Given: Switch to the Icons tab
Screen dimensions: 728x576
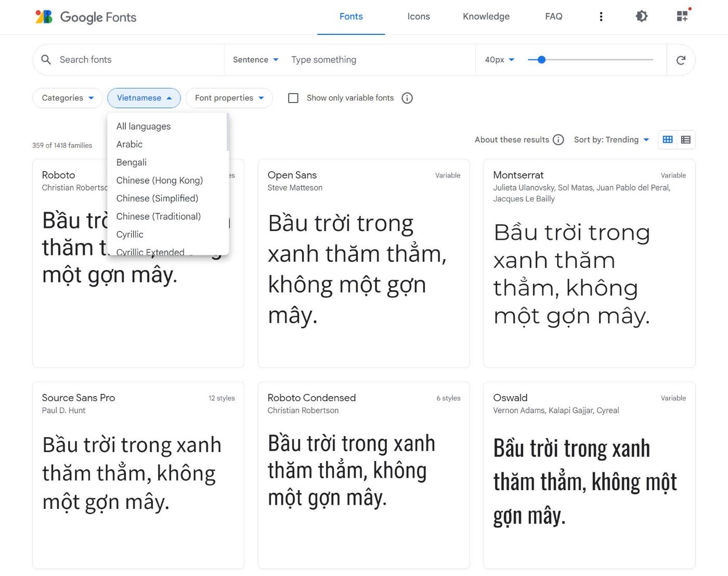Looking at the screenshot, I should pos(418,16).
